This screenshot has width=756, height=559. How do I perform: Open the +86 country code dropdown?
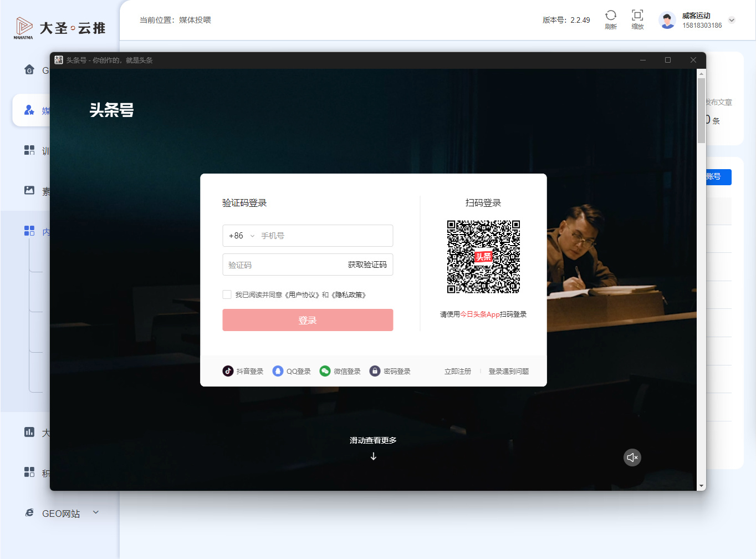[x=242, y=236]
